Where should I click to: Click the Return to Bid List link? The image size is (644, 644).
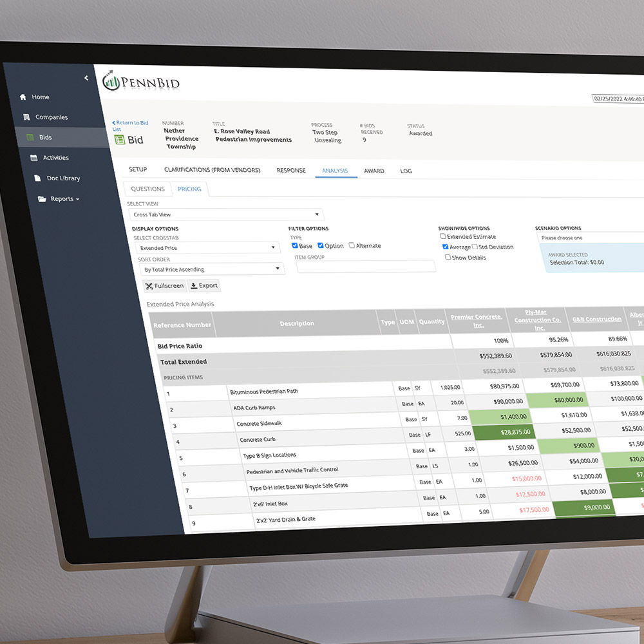(130, 126)
